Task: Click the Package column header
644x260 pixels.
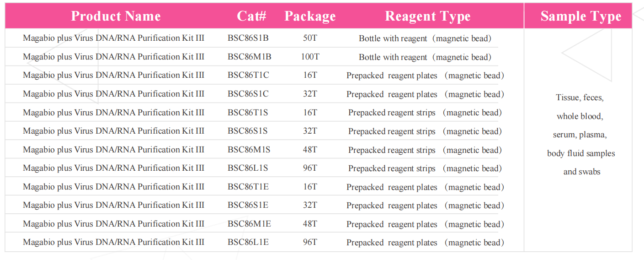Action: [x=310, y=16]
